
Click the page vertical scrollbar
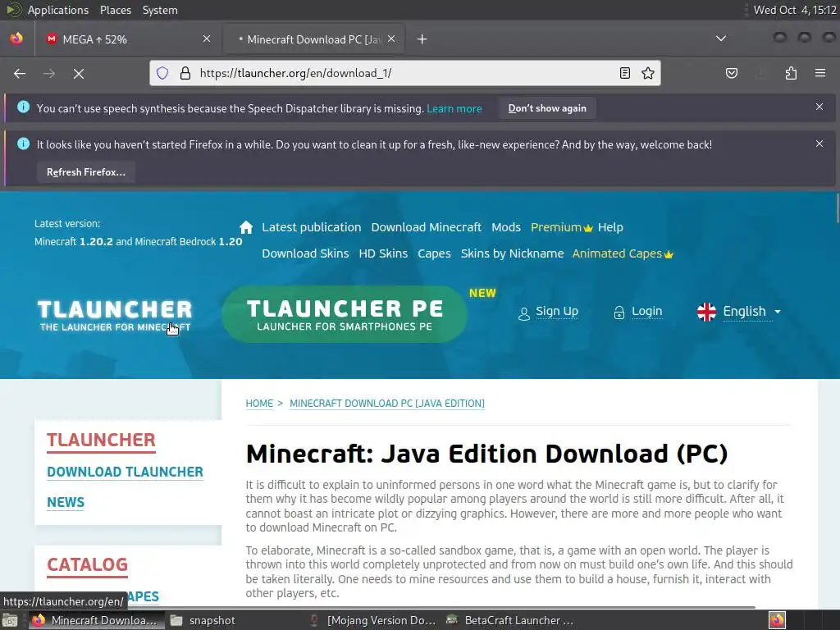(x=836, y=208)
